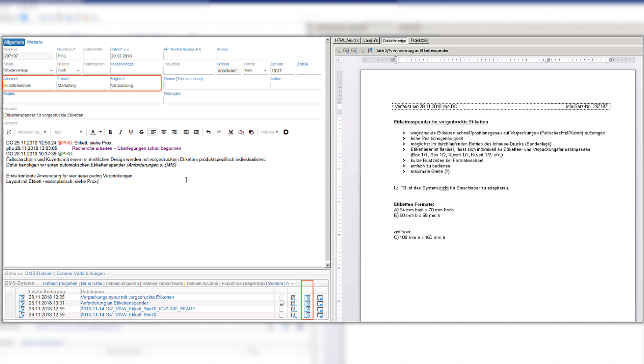Switch to the HTML-Ansicht tab

click(x=347, y=41)
